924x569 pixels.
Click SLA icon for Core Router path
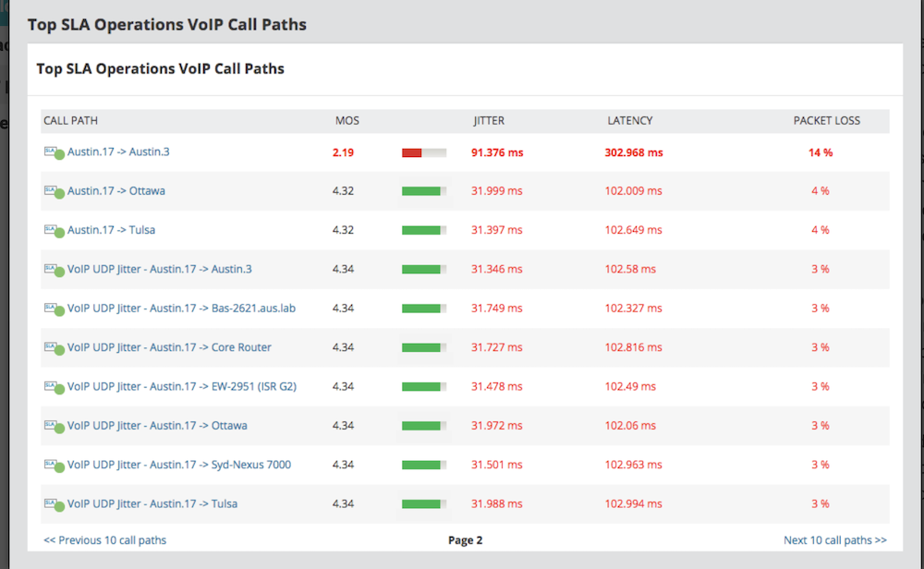pyautogui.click(x=54, y=348)
